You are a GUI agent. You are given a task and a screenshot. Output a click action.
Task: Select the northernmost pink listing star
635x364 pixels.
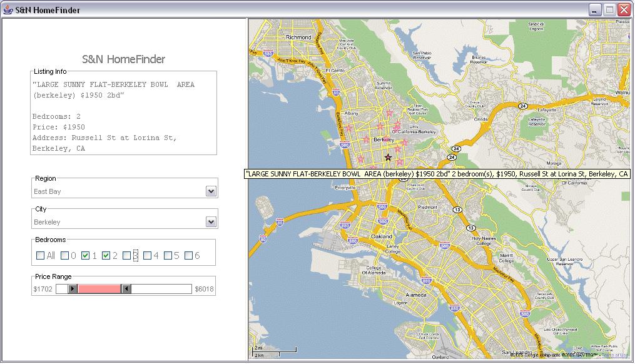tap(390, 113)
